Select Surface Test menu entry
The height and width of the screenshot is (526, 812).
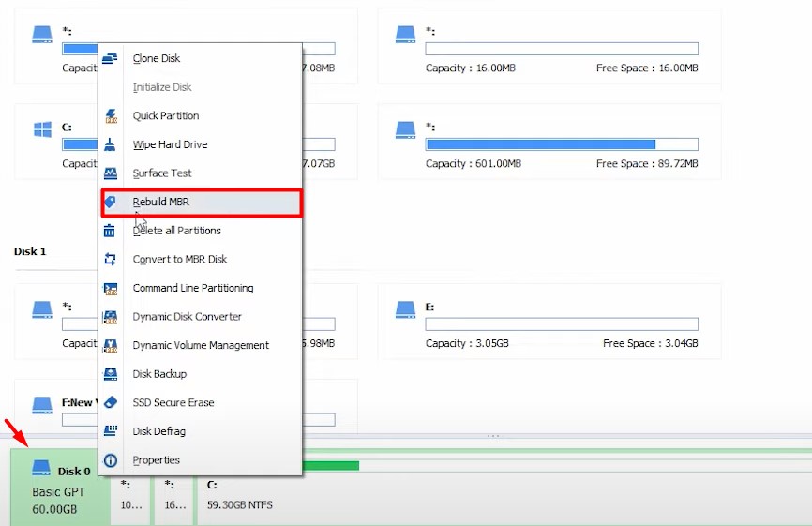click(202, 173)
